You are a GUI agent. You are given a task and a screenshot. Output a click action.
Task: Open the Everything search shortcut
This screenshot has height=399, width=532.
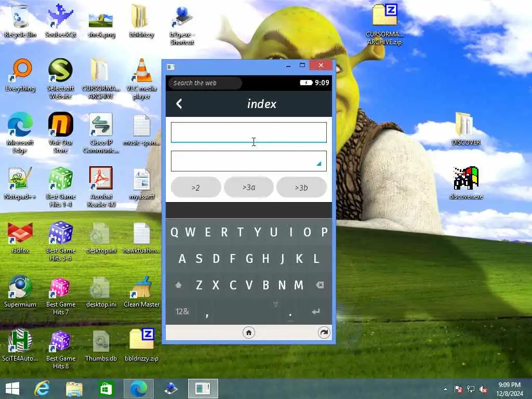[20, 75]
